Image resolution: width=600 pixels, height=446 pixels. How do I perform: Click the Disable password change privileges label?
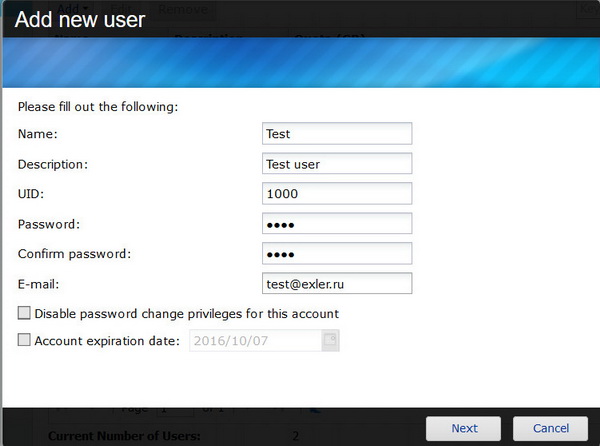[186, 314]
